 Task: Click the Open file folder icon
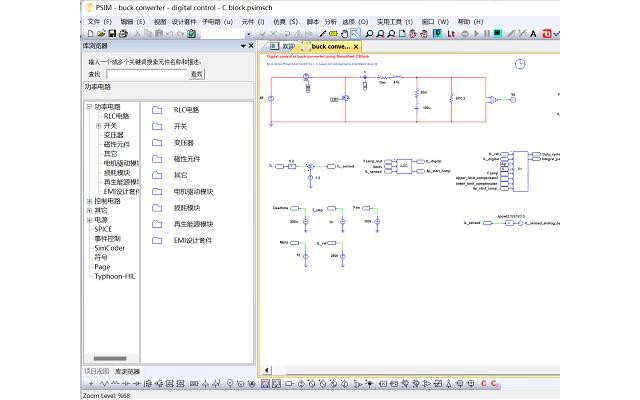[x=101, y=34]
